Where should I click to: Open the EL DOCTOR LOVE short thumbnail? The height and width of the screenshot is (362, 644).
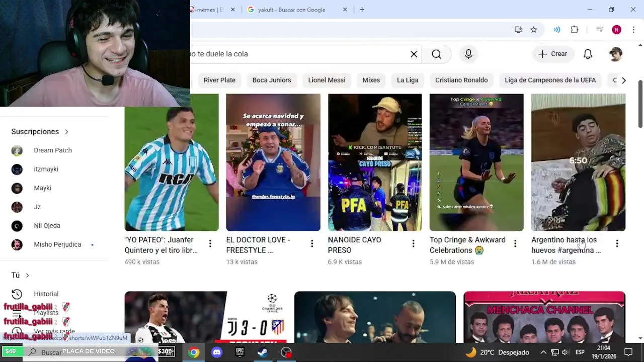[x=273, y=162]
